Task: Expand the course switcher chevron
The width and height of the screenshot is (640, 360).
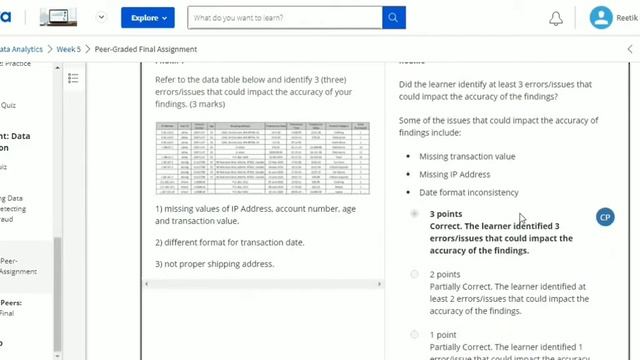Action: [101, 18]
